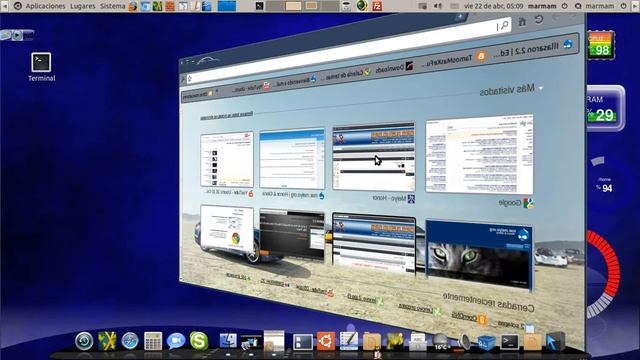Open the Downloads bookmark
This screenshot has width=640, height=360.
(395, 68)
